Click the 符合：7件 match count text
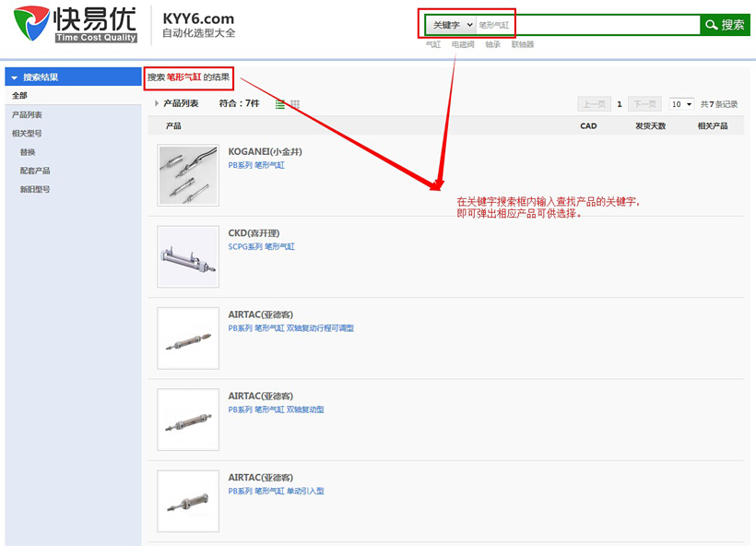This screenshot has height=546, width=756. click(x=239, y=103)
